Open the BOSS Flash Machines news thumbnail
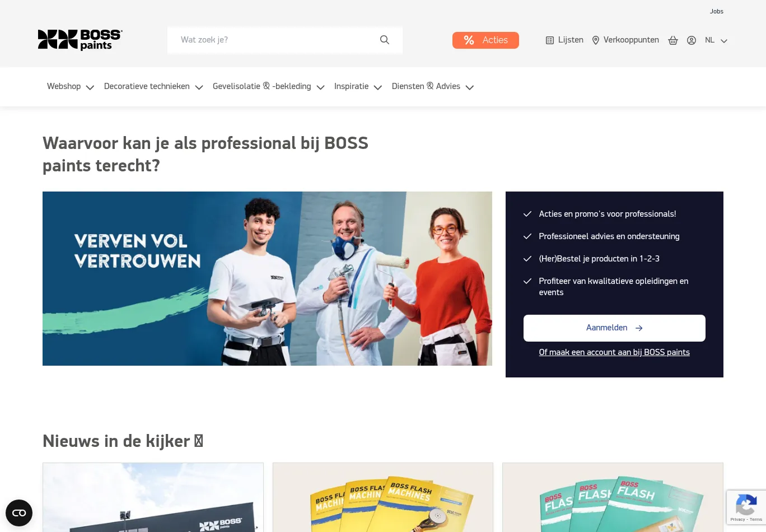 point(383,497)
